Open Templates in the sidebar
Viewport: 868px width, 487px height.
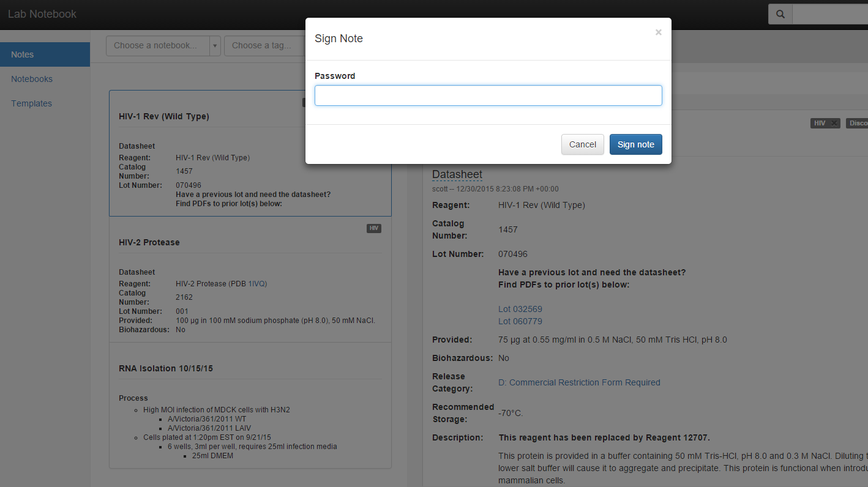[x=31, y=103]
